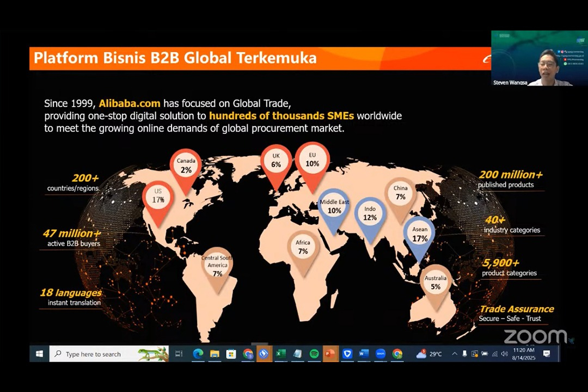Open the volume speaker tray icon

pos(504,354)
